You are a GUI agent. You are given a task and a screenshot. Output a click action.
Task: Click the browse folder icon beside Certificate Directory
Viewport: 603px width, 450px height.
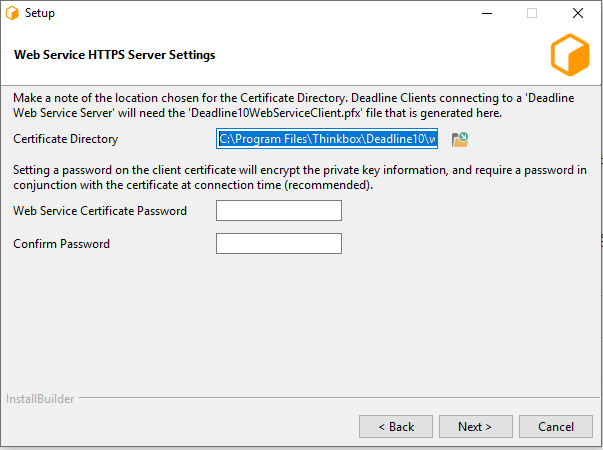pyautogui.click(x=460, y=139)
